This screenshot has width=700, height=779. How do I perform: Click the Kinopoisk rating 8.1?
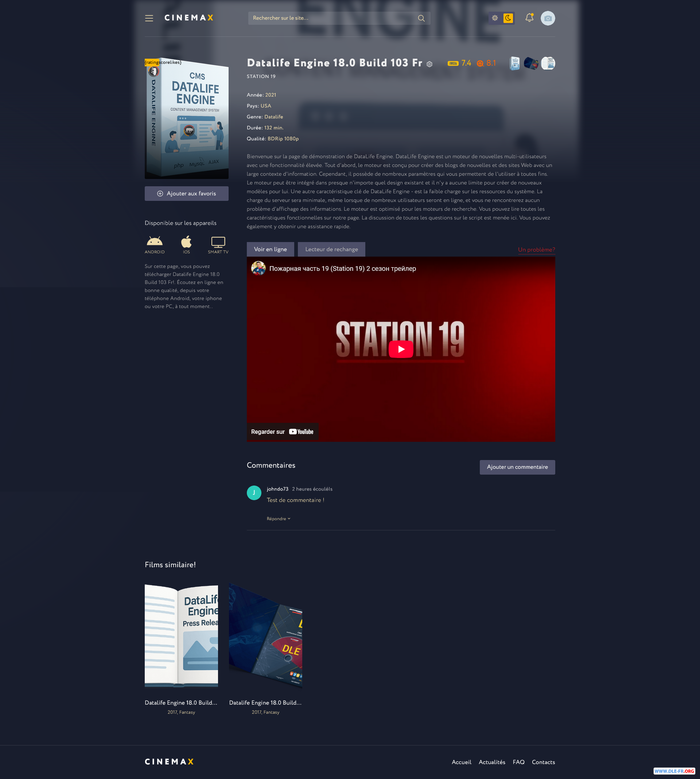pos(486,63)
